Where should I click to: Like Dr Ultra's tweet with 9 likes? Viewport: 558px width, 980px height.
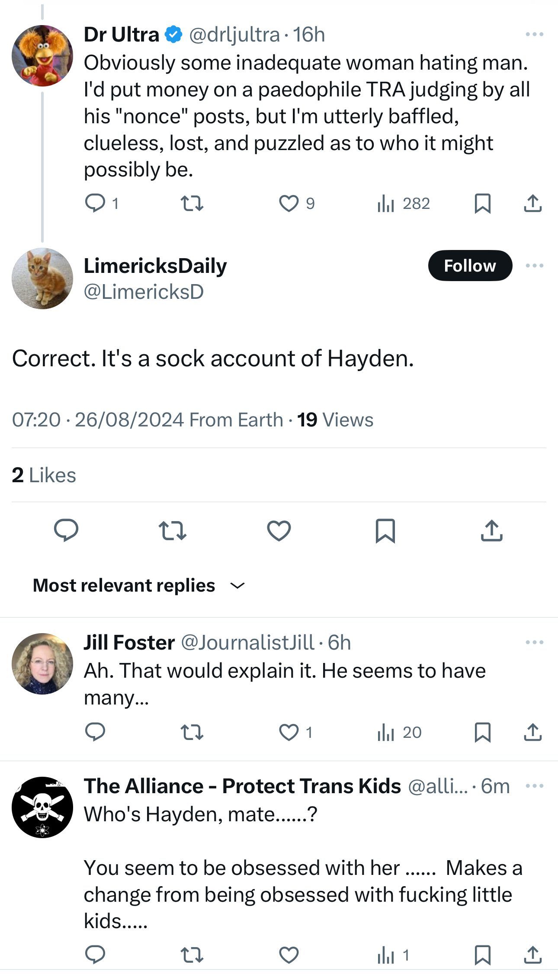[x=289, y=203]
